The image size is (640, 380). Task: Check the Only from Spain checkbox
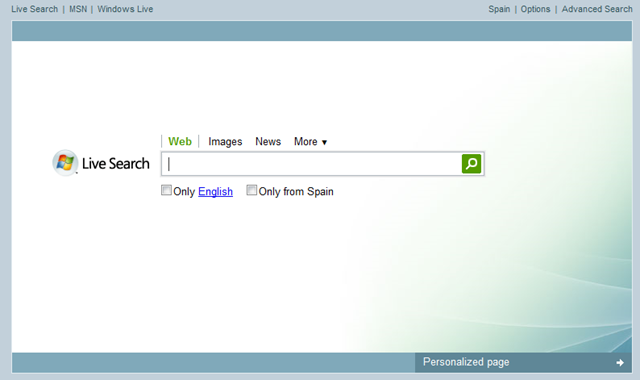pyautogui.click(x=251, y=190)
